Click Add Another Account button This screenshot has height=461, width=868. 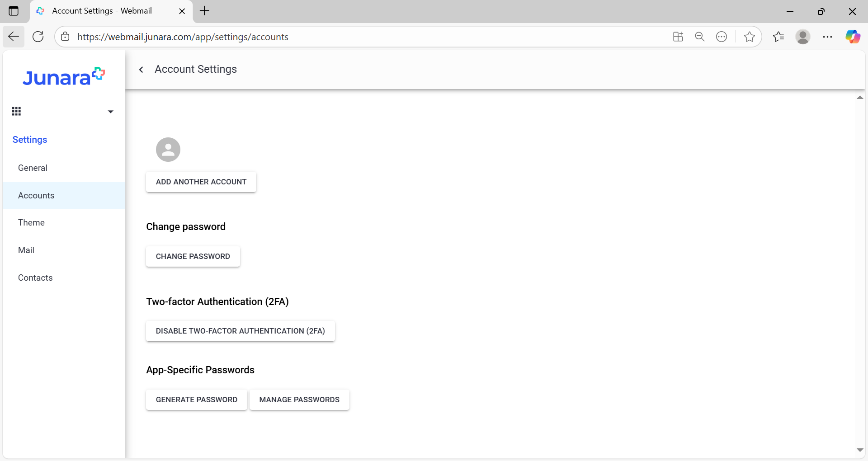click(201, 182)
